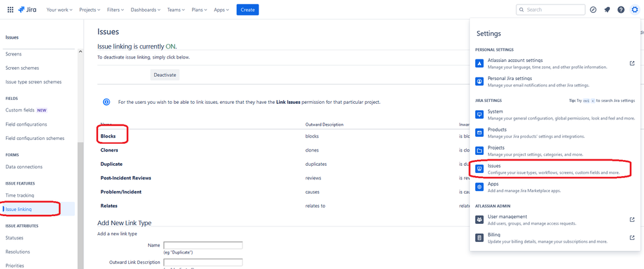Open Data connections in sidebar
The image size is (644, 269).
24,167
